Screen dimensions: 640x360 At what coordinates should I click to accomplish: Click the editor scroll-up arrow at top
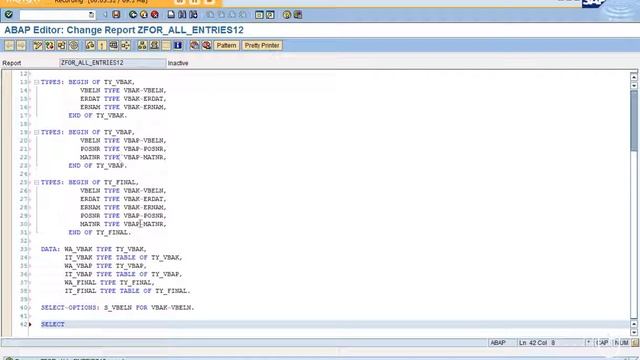634,77
